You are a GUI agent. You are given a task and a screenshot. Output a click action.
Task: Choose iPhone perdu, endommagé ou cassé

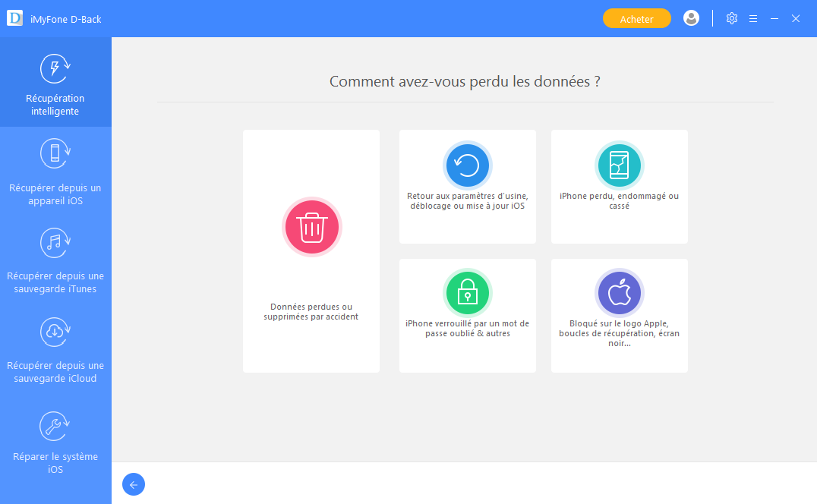pos(619,201)
